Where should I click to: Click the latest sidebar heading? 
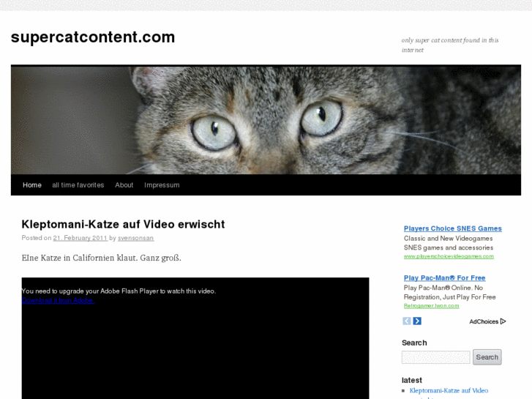pyautogui.click(x=412, y=380)
